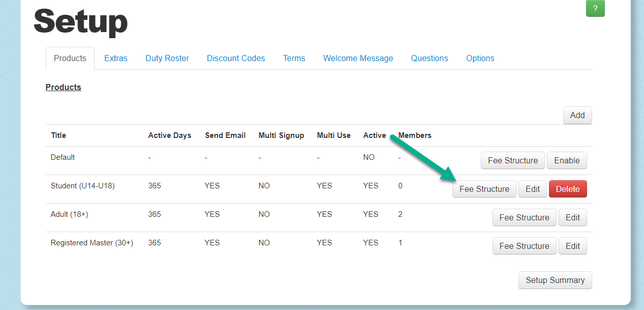This screenshot has width=644, height=310.
Task: Delete the Student (U14-U18) product
Action: [x=568, y=189]
